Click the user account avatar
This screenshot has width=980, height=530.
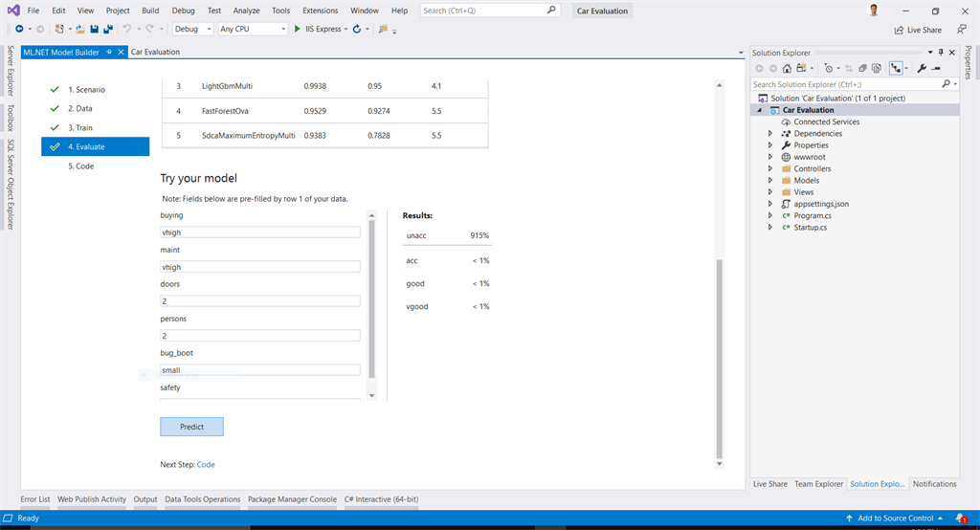[874, 10]
